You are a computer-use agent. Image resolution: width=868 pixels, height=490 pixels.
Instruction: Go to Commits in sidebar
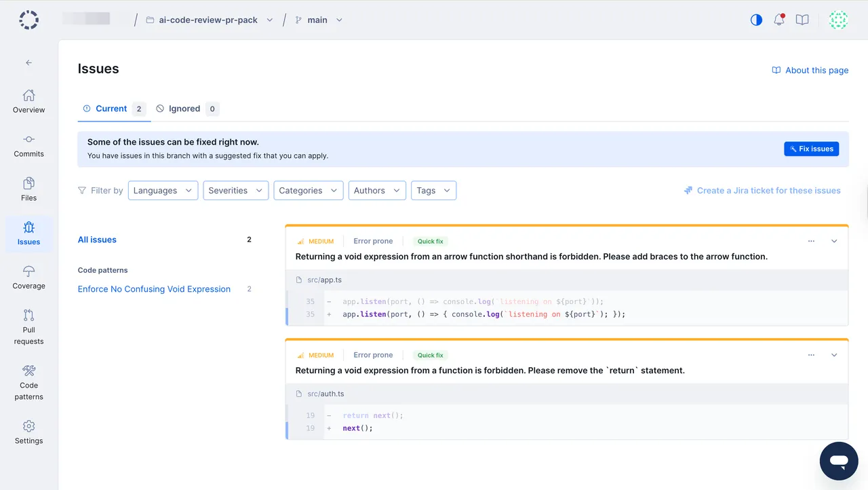(28, 145)
